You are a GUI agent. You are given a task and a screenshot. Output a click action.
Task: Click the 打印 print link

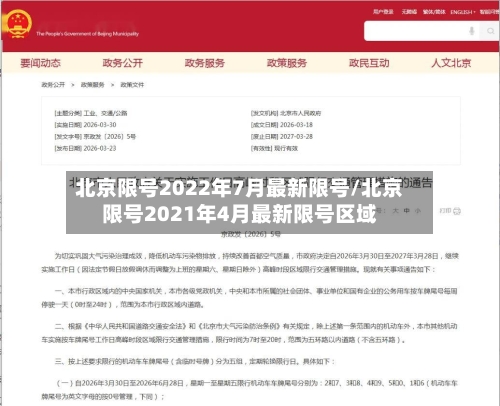[x=445, y=211]
